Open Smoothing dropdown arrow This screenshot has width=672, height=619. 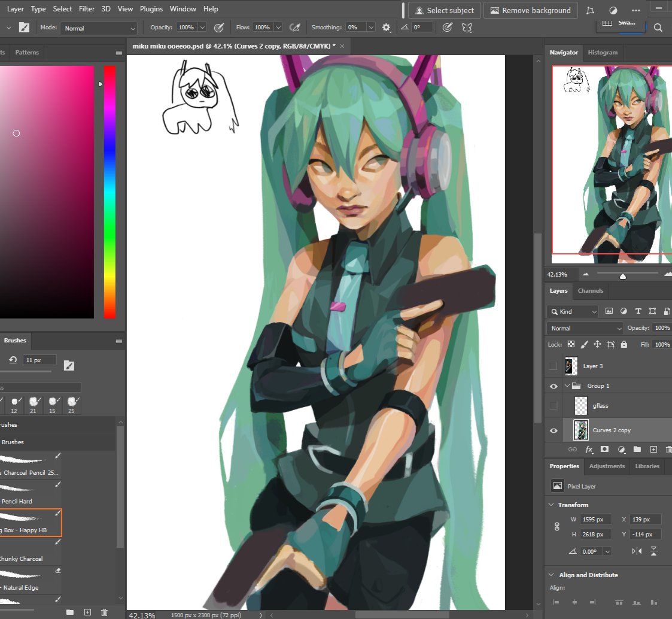point(371,28)
